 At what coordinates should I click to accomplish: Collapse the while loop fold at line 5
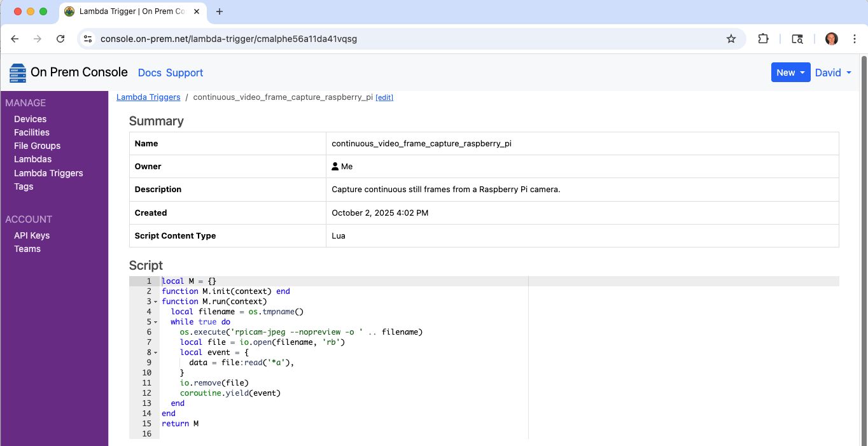[x=156, y=321]
